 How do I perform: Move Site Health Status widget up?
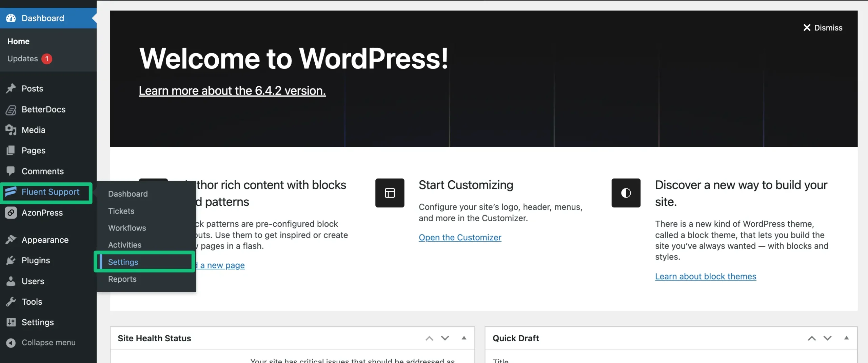tap(429, 338)
